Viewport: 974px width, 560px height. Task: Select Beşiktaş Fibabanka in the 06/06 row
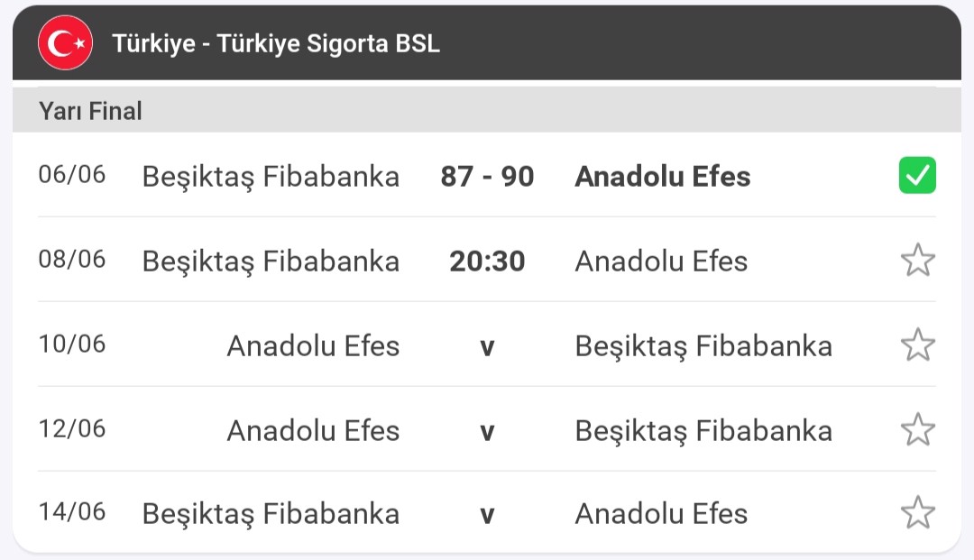click(x=271, y=177)
